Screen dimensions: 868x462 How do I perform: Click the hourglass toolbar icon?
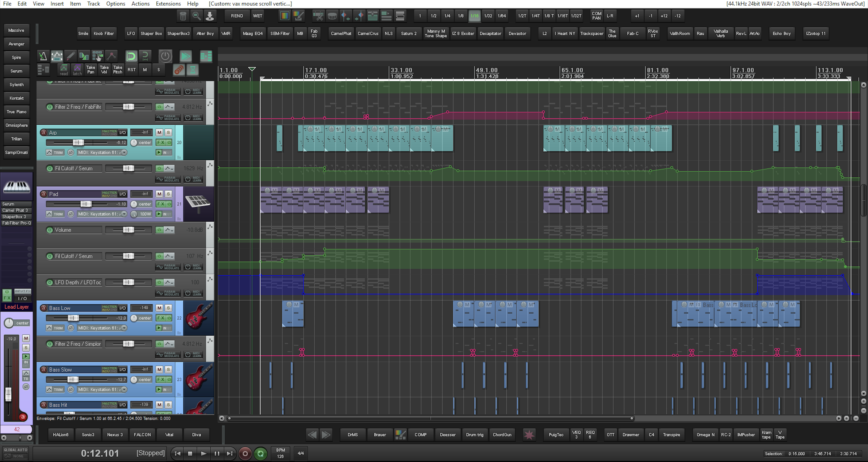(x=192, y=70)
